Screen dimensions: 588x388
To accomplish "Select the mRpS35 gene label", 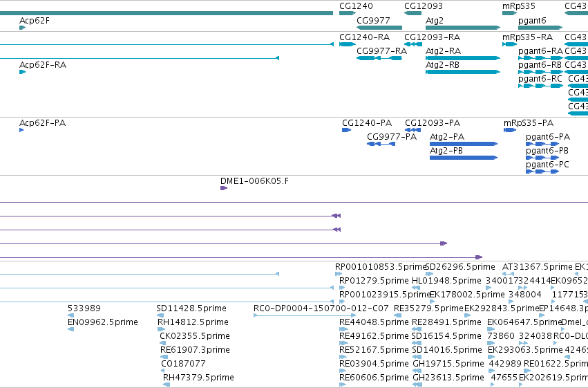I will pos(519,6).
